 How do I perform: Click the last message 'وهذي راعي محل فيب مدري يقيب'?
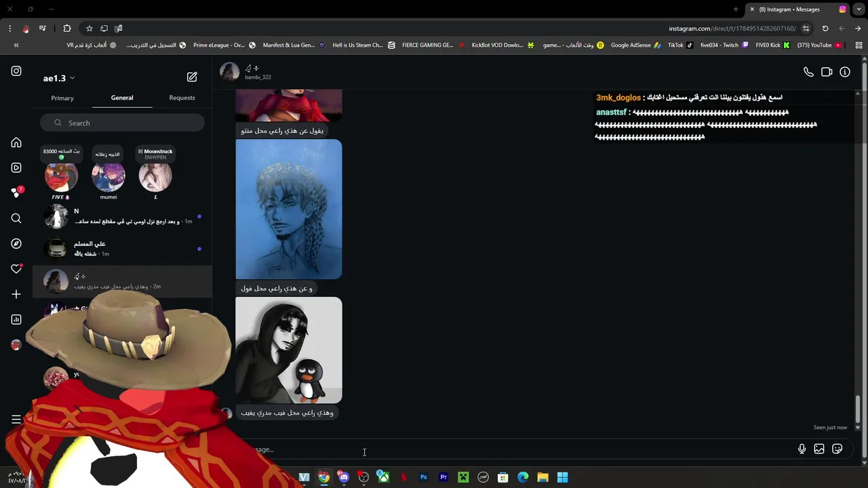287,413
